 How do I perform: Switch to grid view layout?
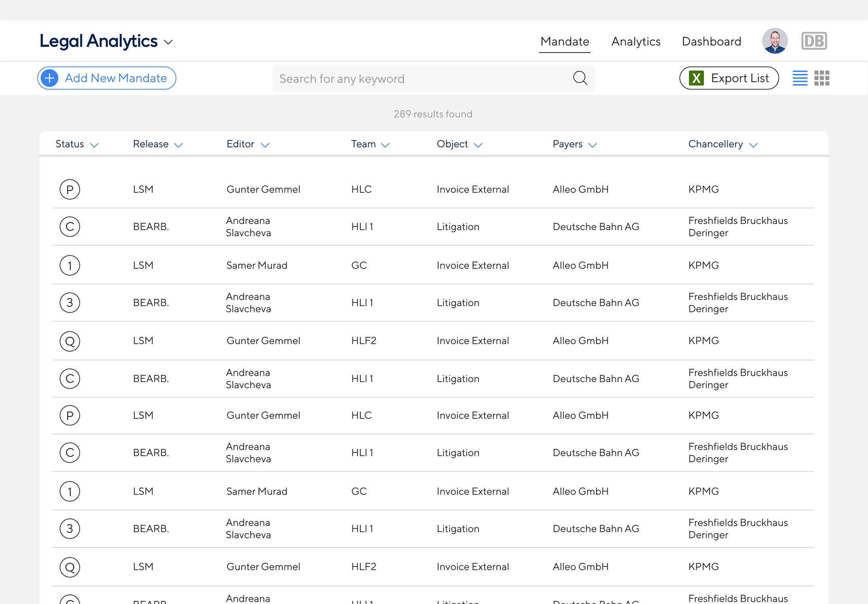(x=822, y=78)
